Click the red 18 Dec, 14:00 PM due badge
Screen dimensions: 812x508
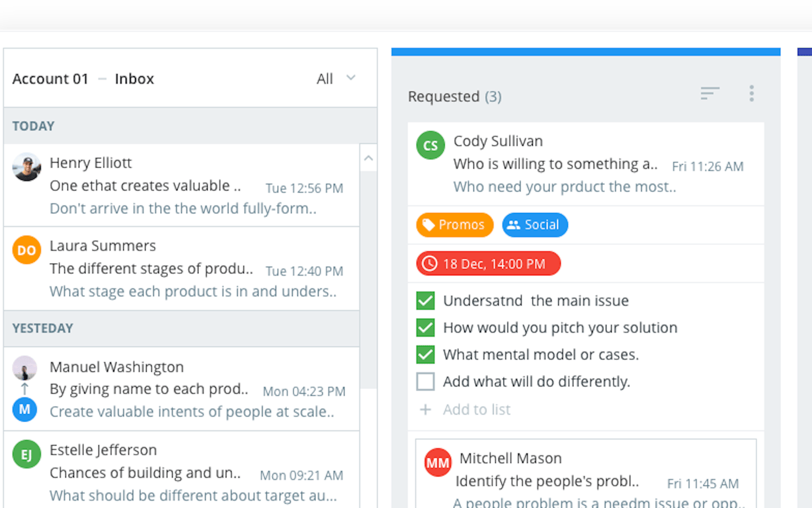(x=488, y=264)
